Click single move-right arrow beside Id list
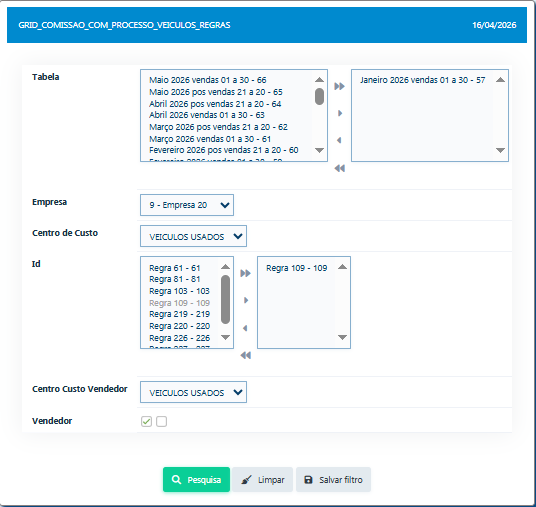This screenshot has height=507, width=536. coord(246,300)
